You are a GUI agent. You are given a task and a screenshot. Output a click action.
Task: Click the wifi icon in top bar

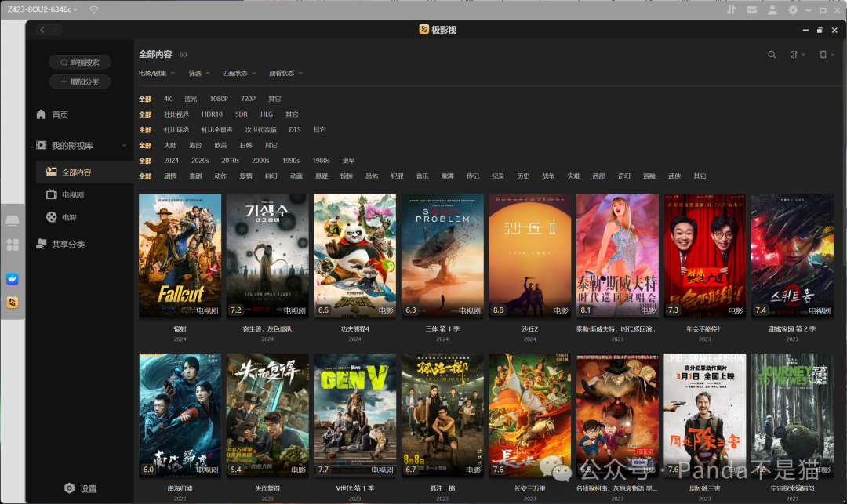tap(94, 9)
